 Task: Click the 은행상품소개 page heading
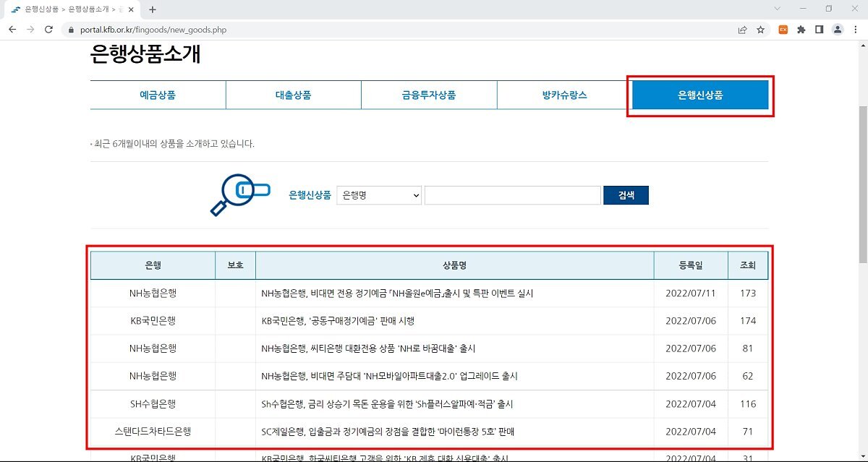coord(145,55)
